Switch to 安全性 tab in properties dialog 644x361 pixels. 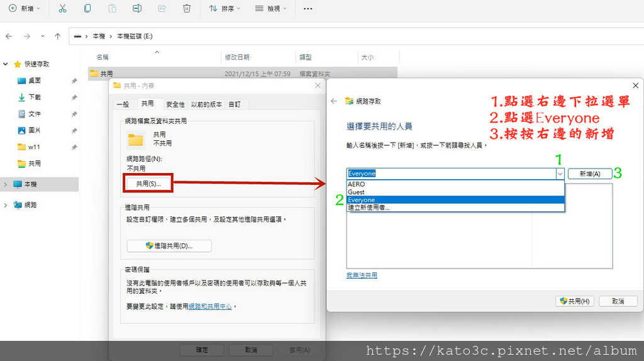click(175, 104)
